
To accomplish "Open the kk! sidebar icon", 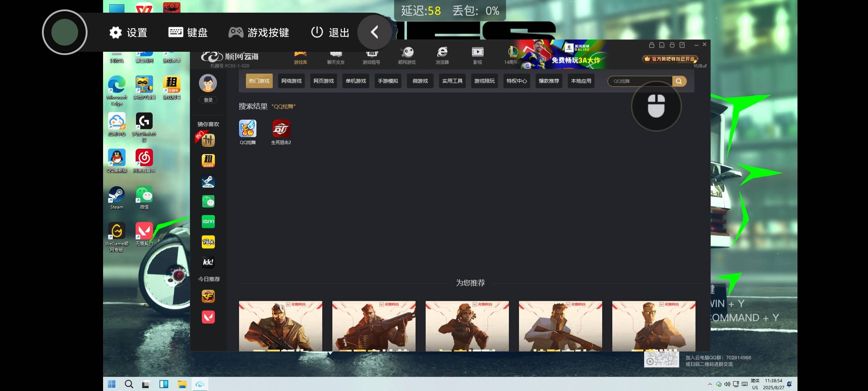I will pyautogui.click(x=208, y=262).
